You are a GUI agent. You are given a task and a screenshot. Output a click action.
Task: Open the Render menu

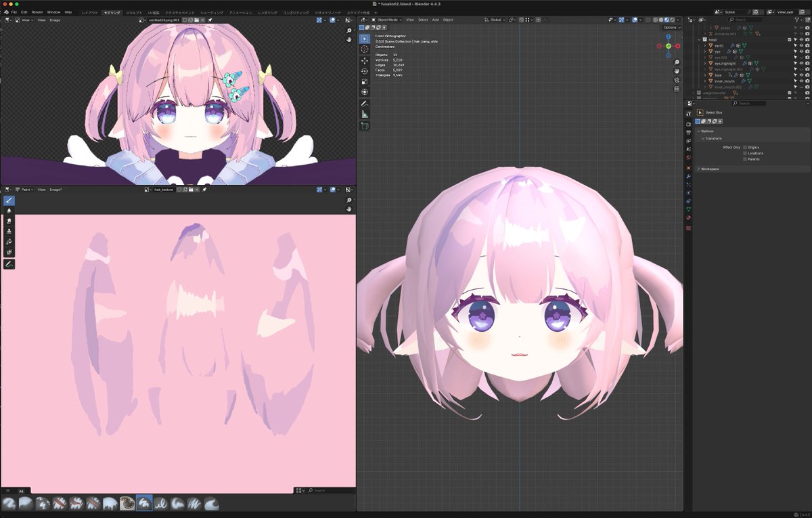37,12
